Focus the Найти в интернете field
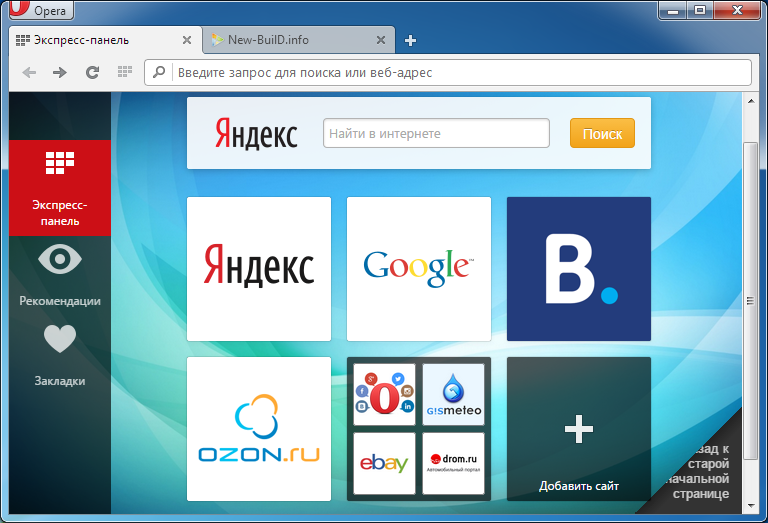768x523 pixels. tap(436, 133)
